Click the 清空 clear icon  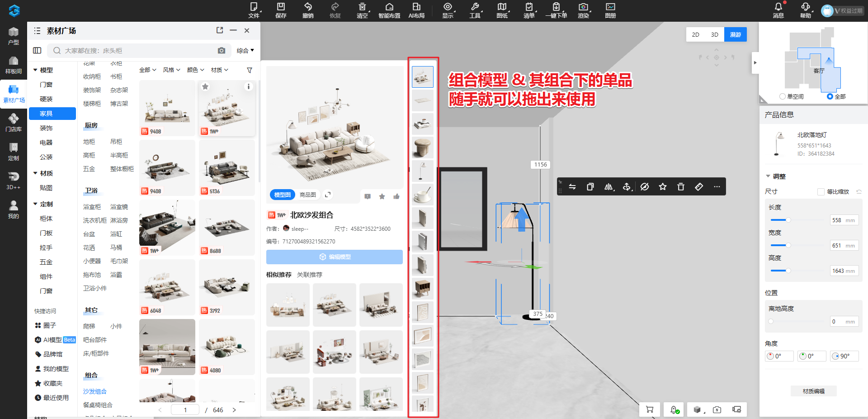(x=362, y=7)
